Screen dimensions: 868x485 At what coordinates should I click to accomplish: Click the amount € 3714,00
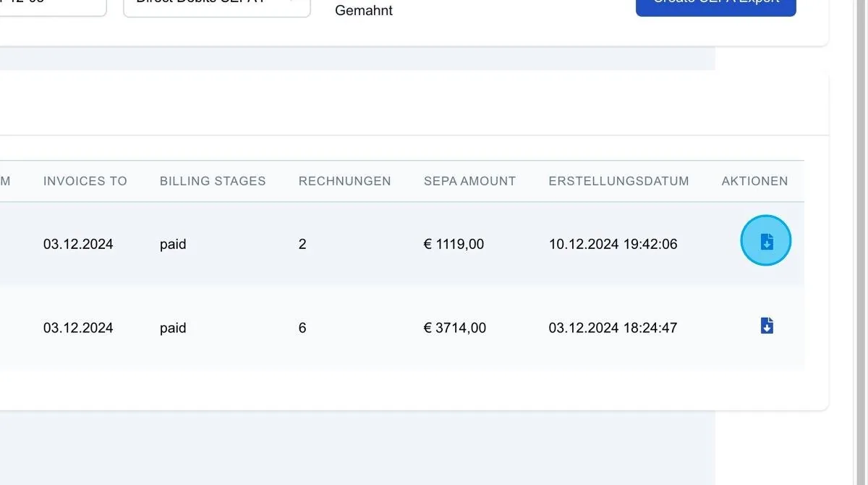click(x=455, y=328)
